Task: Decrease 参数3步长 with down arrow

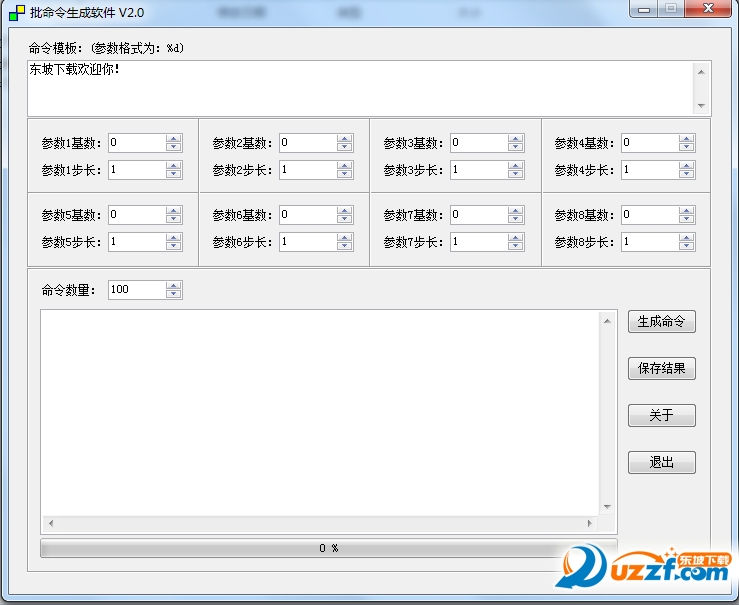Action: (516, 174)
